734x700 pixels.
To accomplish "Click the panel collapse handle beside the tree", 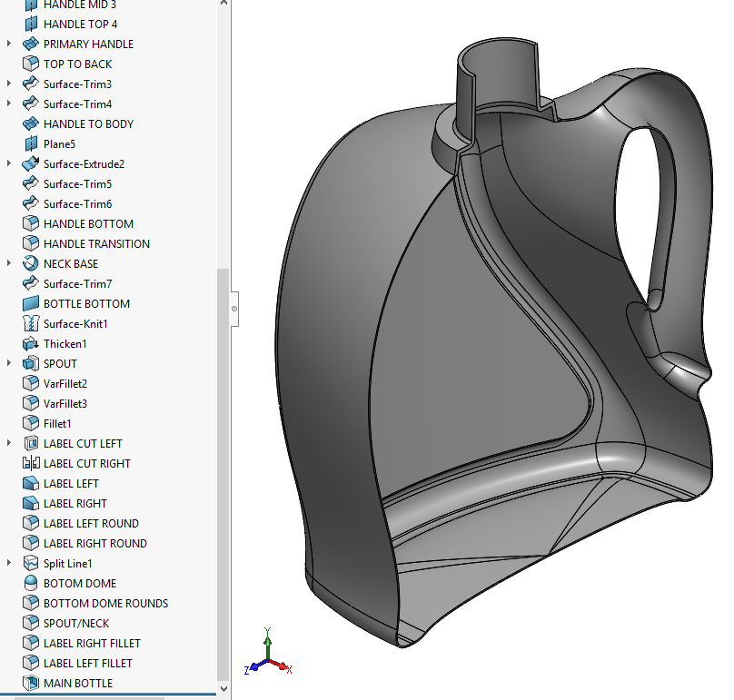I will click(x=234, y=309).
